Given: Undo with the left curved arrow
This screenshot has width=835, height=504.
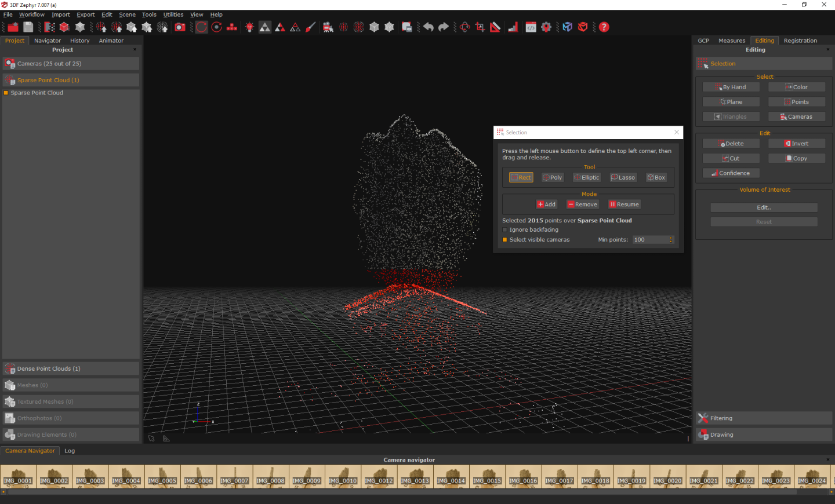Looking at the screenshot, I should tap(429, 27).
